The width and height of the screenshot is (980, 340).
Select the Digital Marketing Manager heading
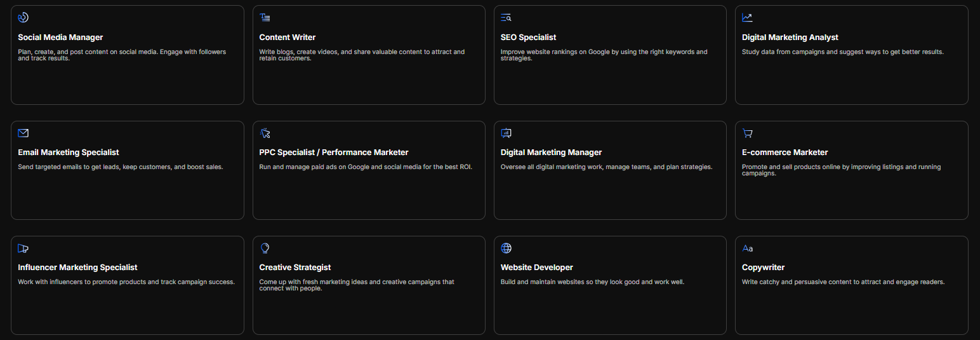[x=551, y=153]
